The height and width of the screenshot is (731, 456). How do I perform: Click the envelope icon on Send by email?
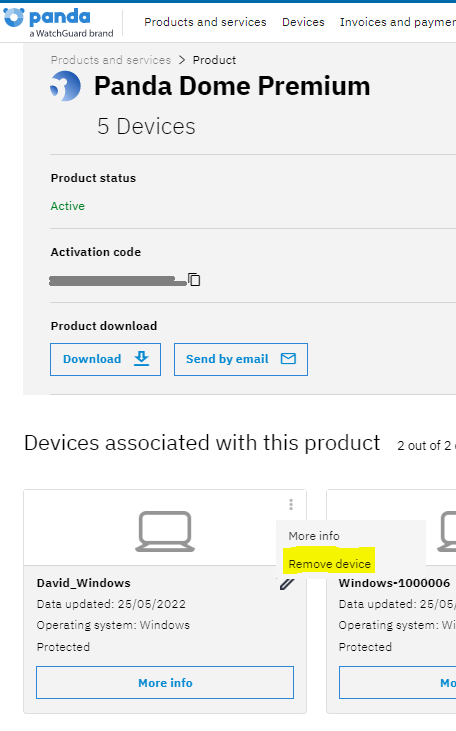(x=288, y=358)
